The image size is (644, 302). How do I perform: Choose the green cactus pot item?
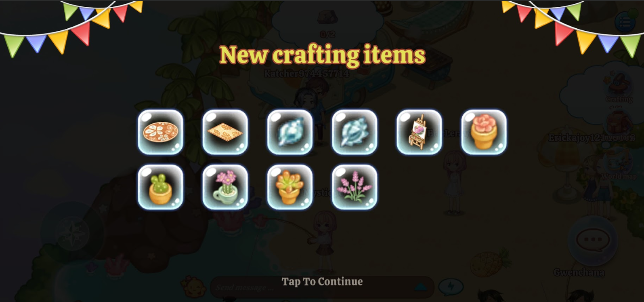click(x=160, y=187)
